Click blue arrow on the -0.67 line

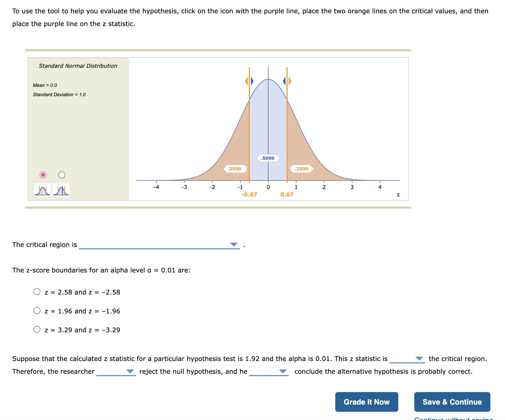tap(252, 81)
